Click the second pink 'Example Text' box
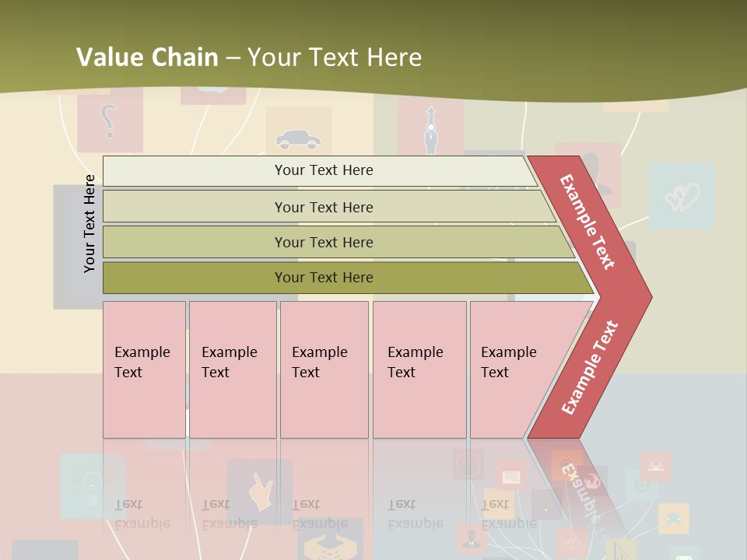 [232, 369]
